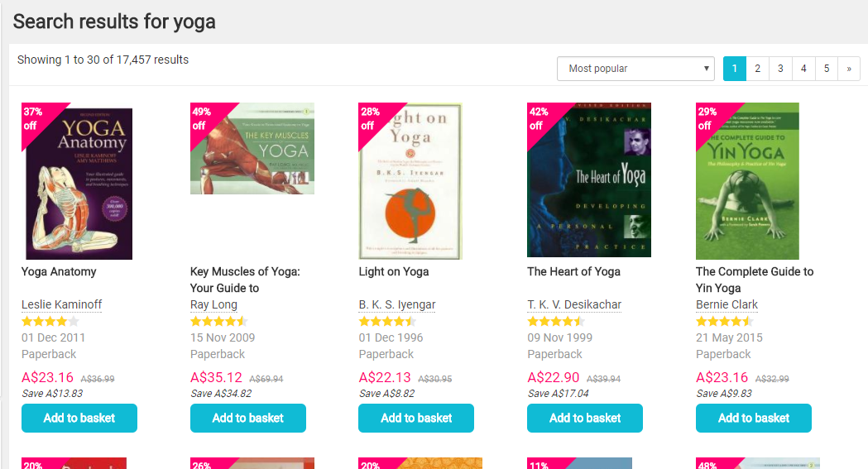Click the Light on Yoga cover image
This screenshot has width=868, height=469.
point(411,181)
